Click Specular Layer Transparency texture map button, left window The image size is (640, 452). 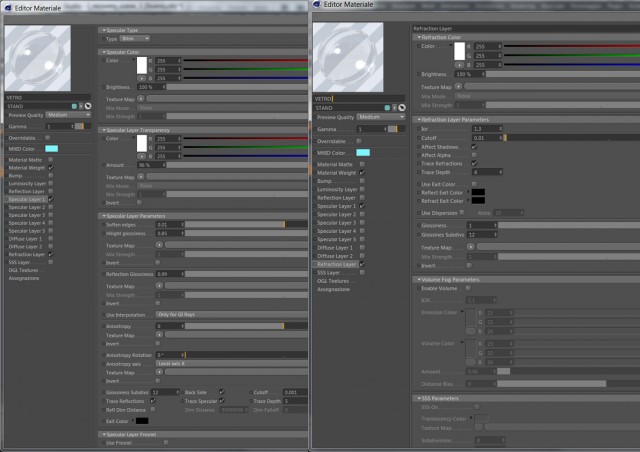coord(141,177)
